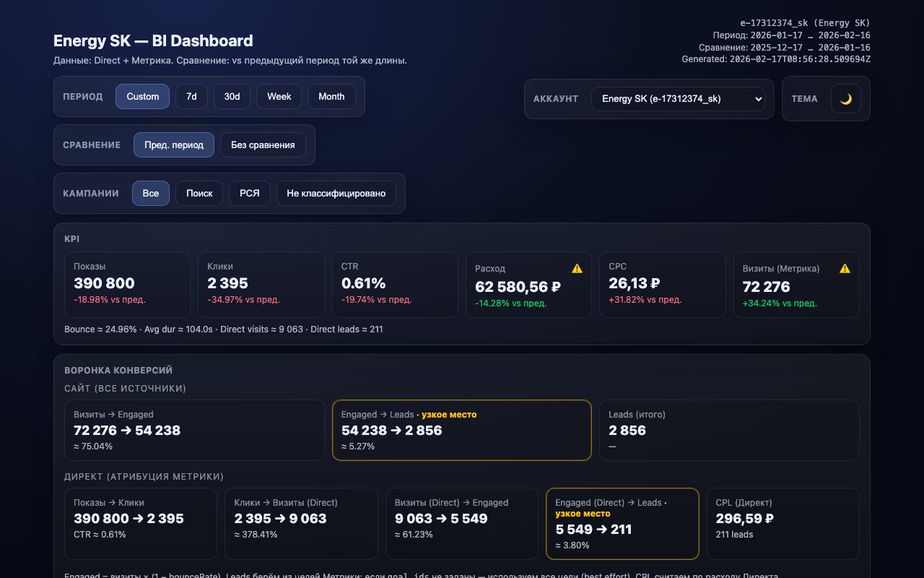Switch period to Week
The width and height of the screenshot is (924, 578).
click(279, 96)
